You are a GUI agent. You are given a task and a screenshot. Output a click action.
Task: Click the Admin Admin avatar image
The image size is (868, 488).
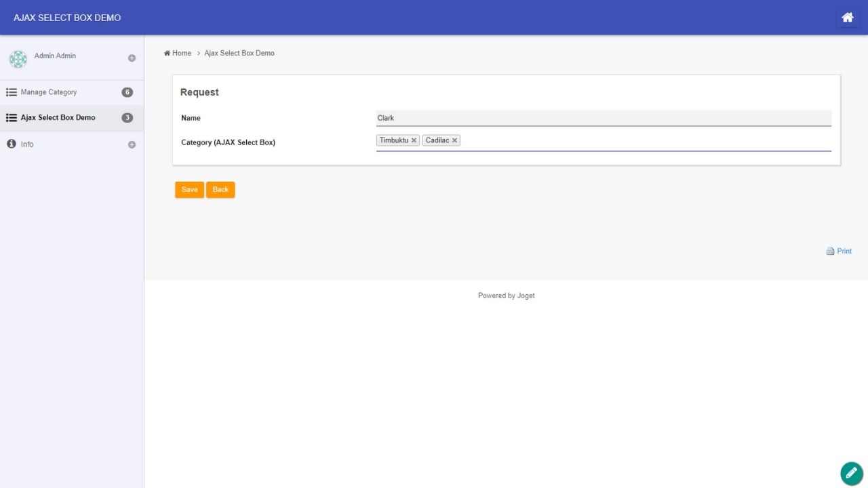tap(18, 59)
